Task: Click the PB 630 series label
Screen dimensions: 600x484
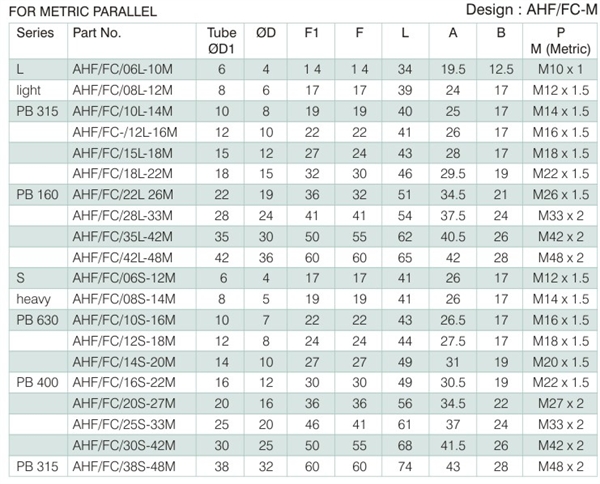Action: [38, 320]
